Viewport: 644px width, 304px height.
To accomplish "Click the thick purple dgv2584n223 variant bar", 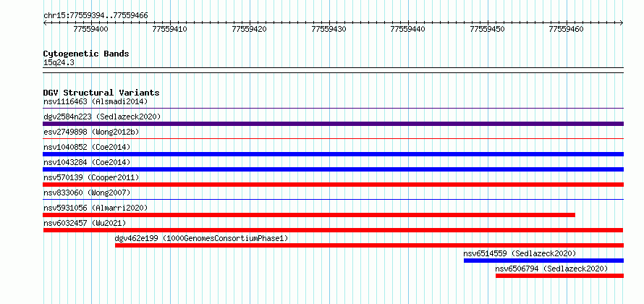I will coord(333,124).
